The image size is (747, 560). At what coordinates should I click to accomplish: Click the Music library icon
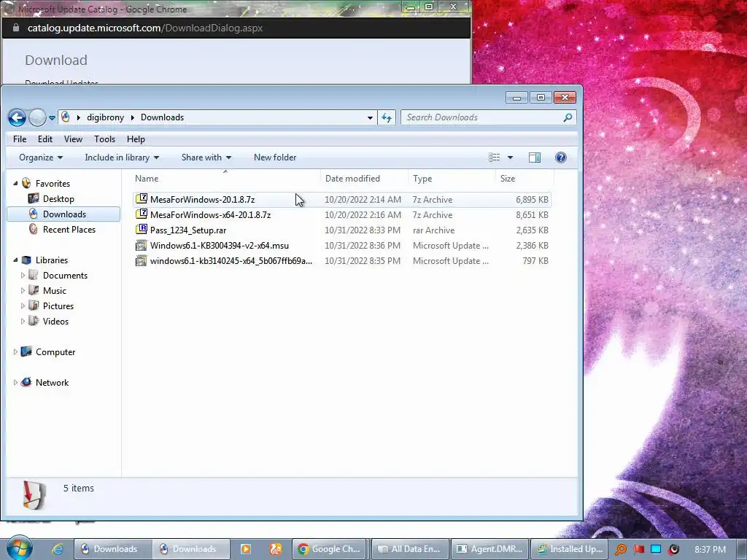tap(34, 290)
